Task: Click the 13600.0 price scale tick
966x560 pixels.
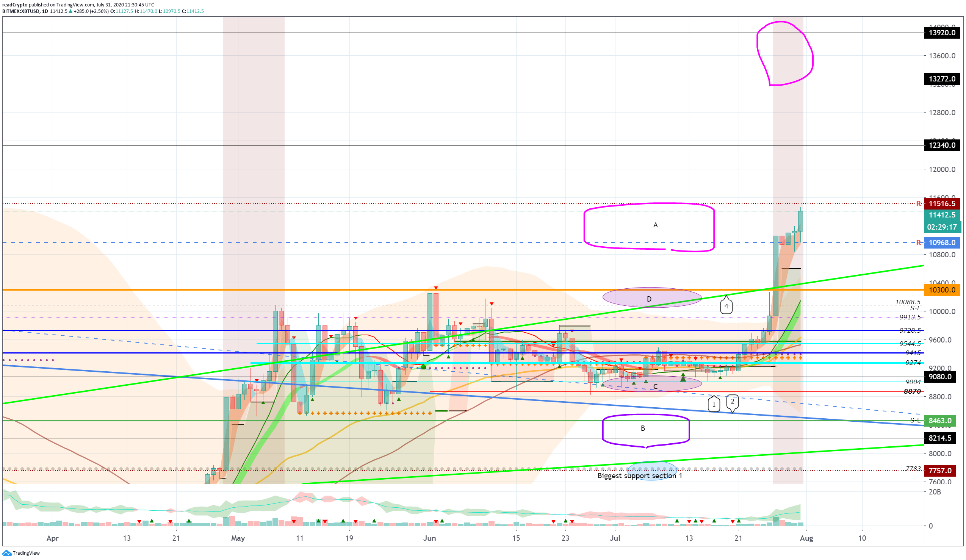Action: click(942, 56)
